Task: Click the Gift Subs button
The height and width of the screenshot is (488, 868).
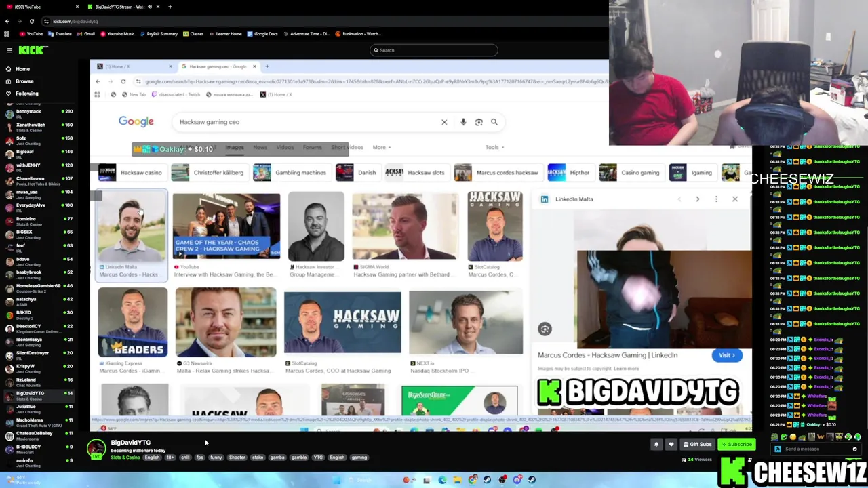Action: pyautogui.click(x=697, y=445)
